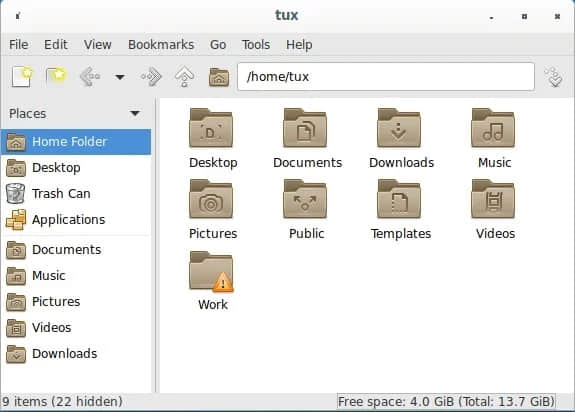Screen dimensions: 575x412
Task: Open the View menu
Action: 97,45
